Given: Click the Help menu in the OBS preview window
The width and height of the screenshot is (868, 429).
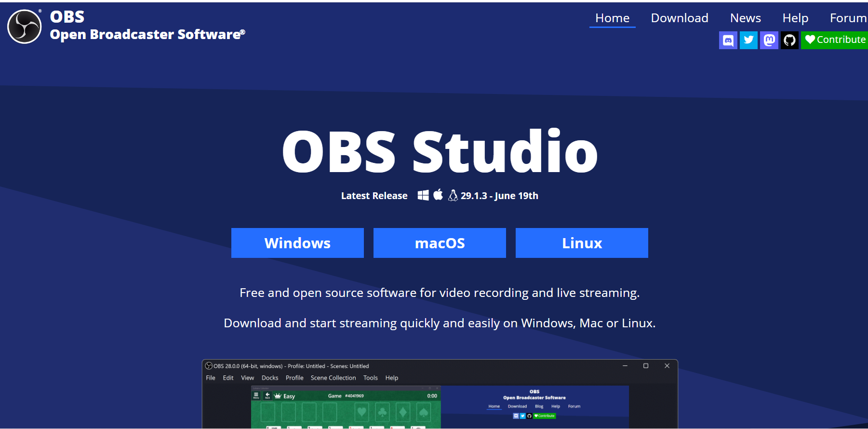Looking at the screenshot, I should [x=392, y=378].
